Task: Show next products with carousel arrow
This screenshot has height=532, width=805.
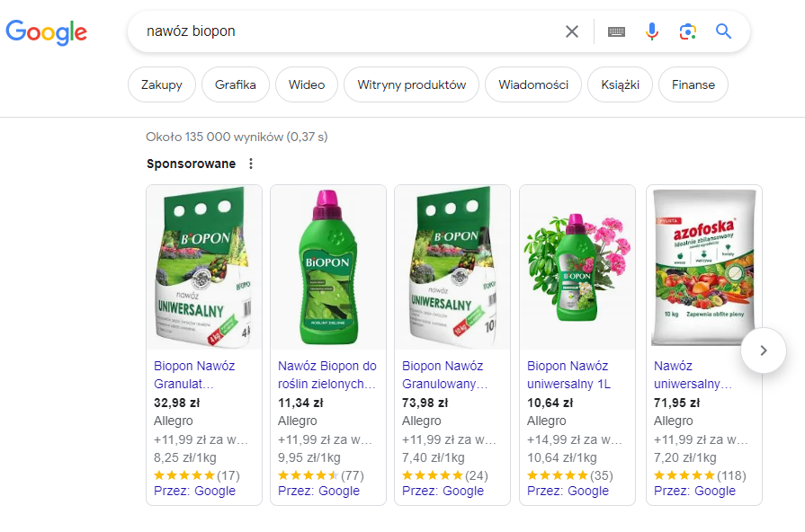Action: point(764,350)
